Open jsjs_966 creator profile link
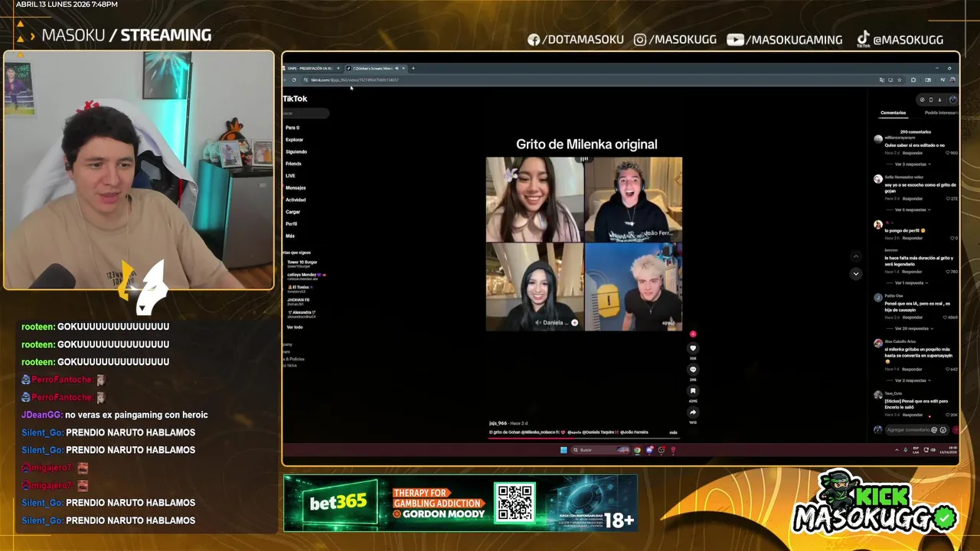Image resolution: width=980 pixels, height=551 pixels. click(x=498, y=423)
